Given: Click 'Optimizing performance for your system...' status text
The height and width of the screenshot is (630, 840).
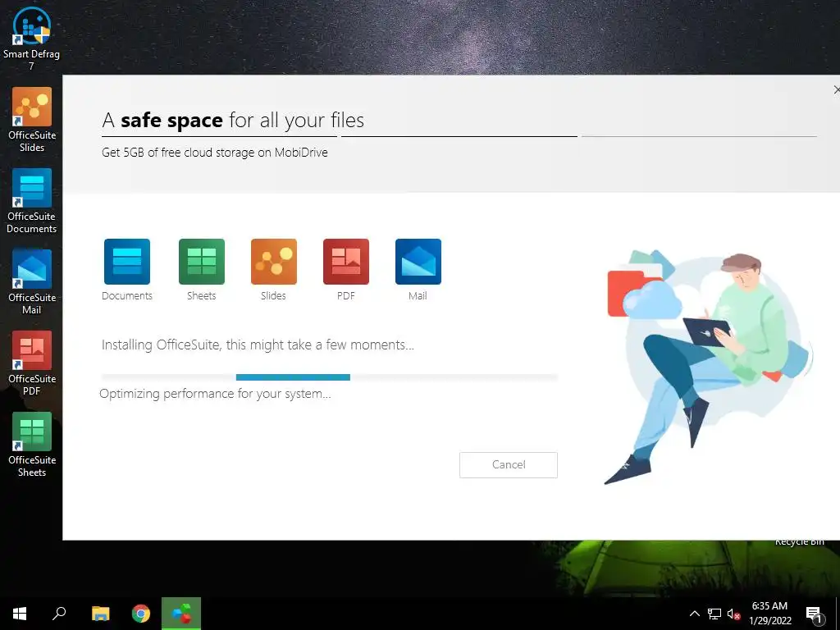Looking at the screenshot, I should 216,394.
